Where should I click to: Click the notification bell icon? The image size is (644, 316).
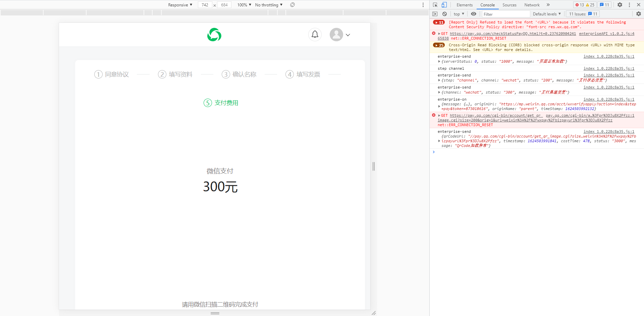tap(315, 35)
